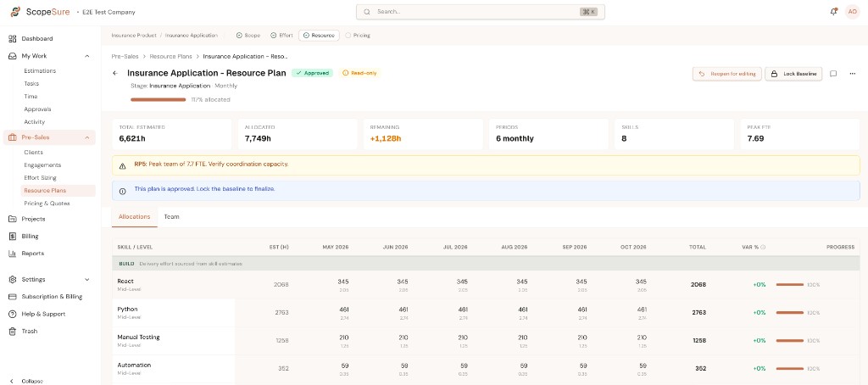Open Time in the sidebar
Image resolution: width=868 pixels, height=385 pixels.
click(x=31, y=97)
